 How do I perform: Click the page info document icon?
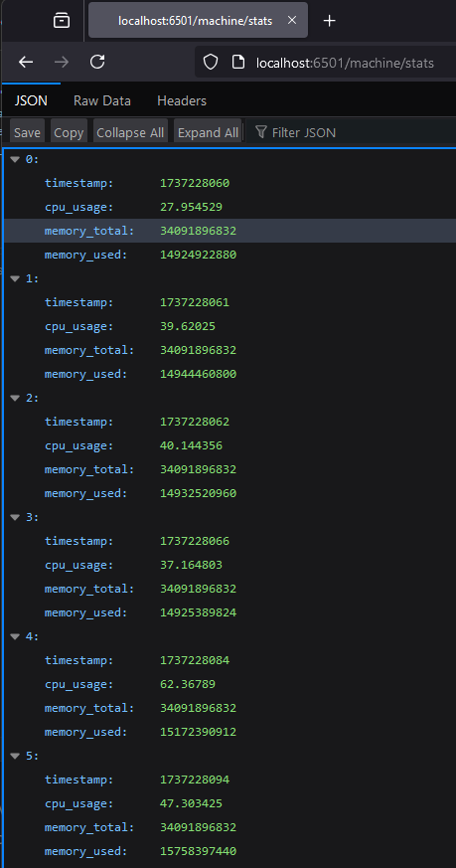tap(238, 63)
